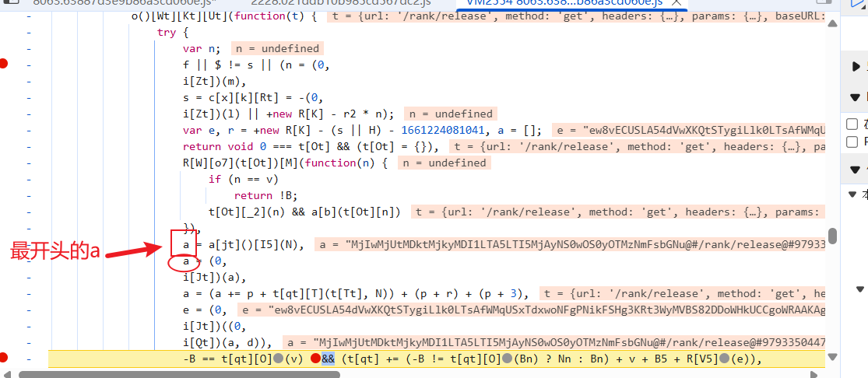Close the VM2334 8063.638 js tab

click(676, 3)
